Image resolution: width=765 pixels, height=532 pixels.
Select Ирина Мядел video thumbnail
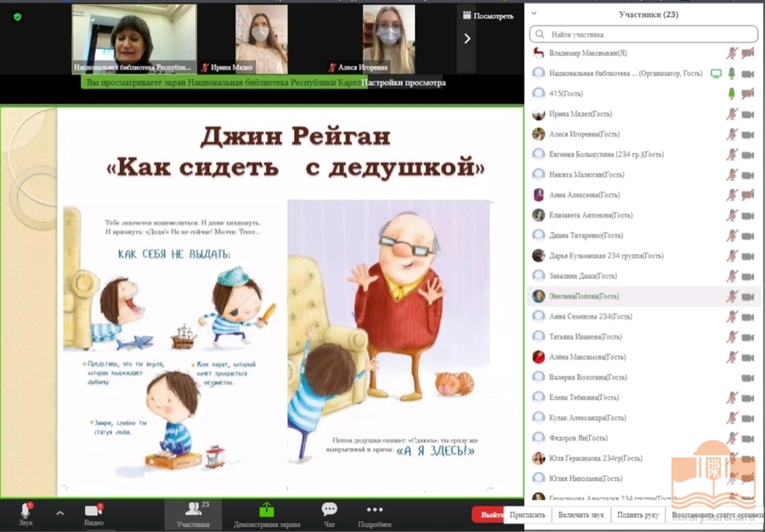pos(261,39)
